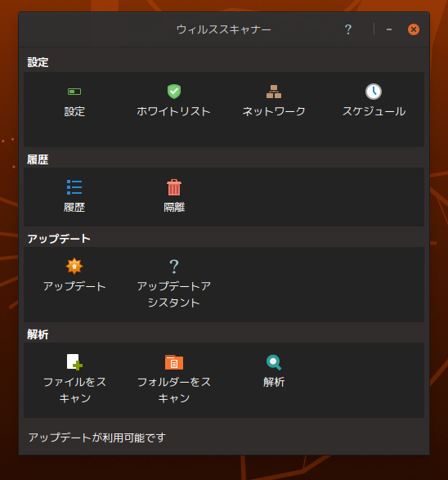Open the 解析 magnifying glass icon
This screenshot has height=480, width=448.
pyautogui.click(x=274, y=362)
